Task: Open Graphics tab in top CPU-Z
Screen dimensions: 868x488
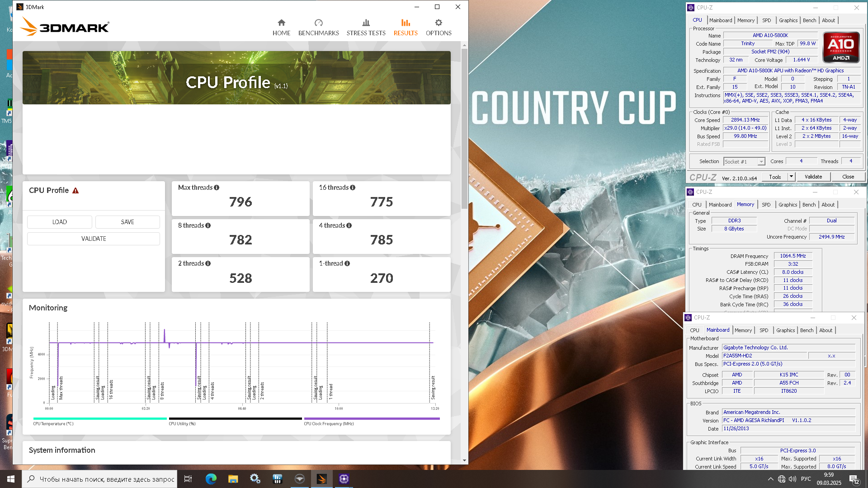Action: 788,20
